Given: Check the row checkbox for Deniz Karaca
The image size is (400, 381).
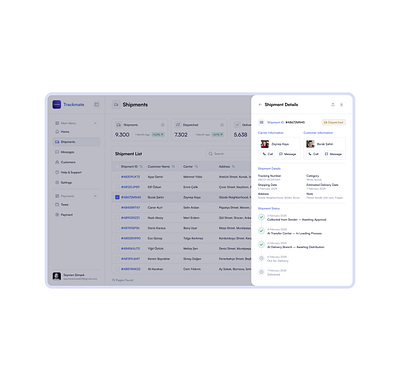Looking at the screenshot, I should pyautogui.click(x=117, y=228).
